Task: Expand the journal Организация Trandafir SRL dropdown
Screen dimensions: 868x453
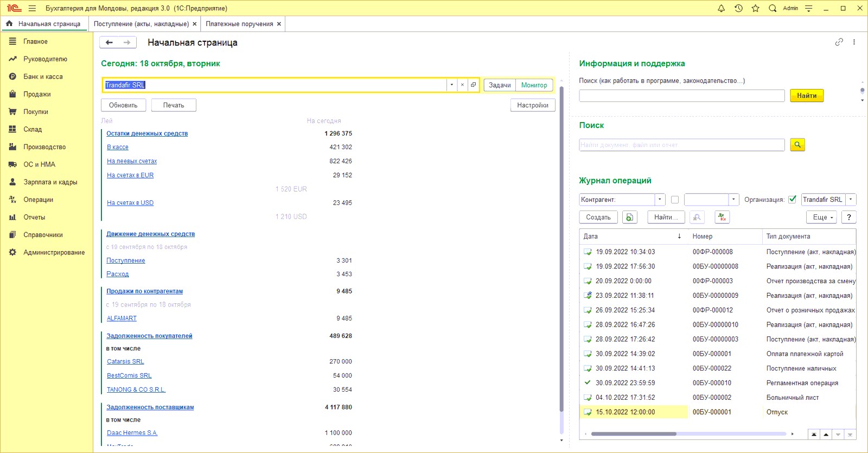Action: tap(851, 200)
